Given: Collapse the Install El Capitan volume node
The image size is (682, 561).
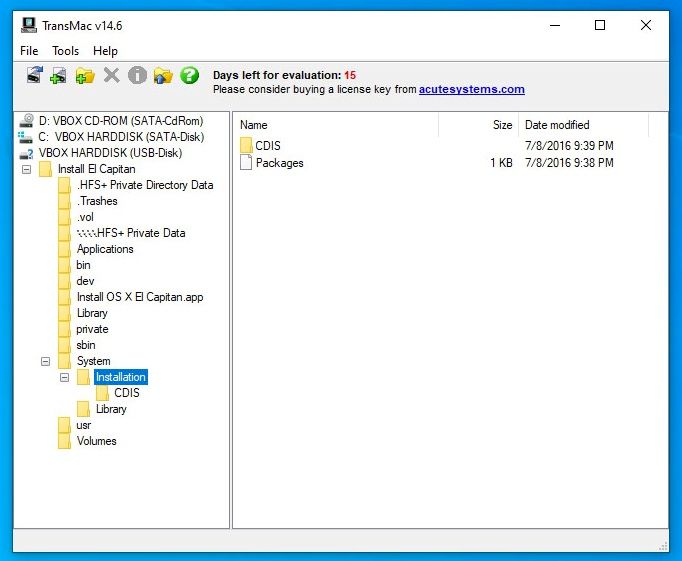Looking at the screenshot, I should point(27,169).
